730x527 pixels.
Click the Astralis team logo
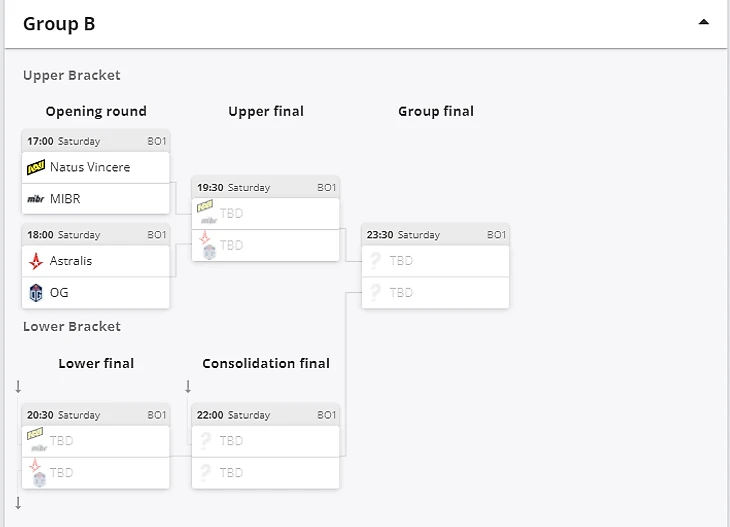36,261
